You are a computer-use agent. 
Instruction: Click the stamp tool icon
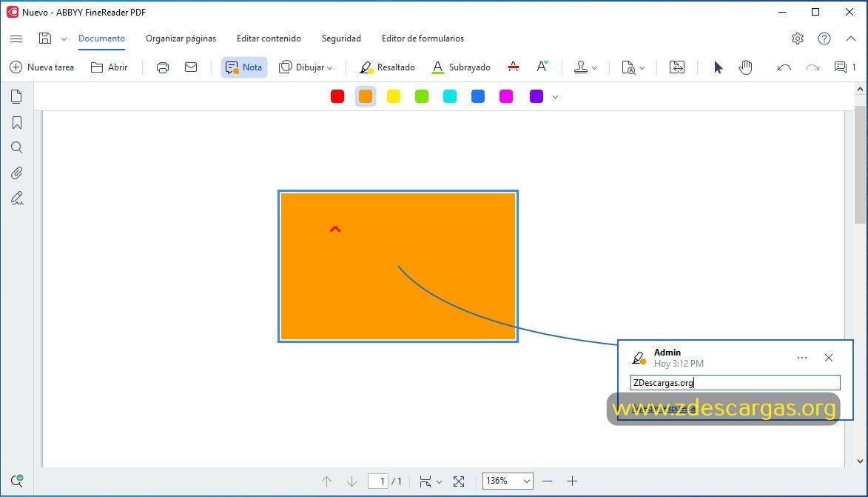(581, 67)
